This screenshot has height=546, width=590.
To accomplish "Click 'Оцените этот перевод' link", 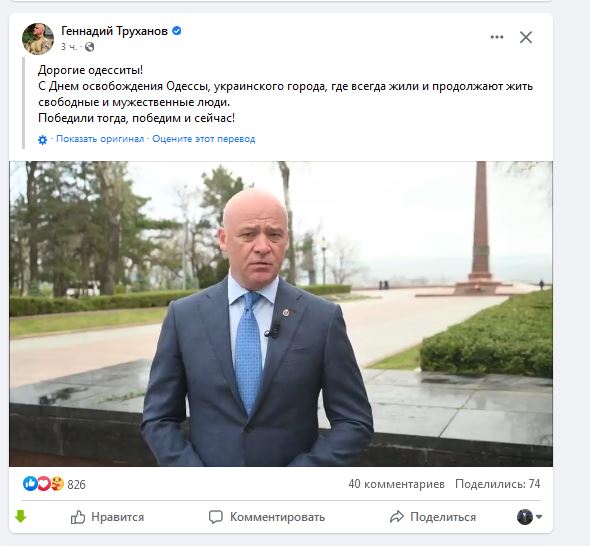I will pyautogui.click(x=204, y=139).
